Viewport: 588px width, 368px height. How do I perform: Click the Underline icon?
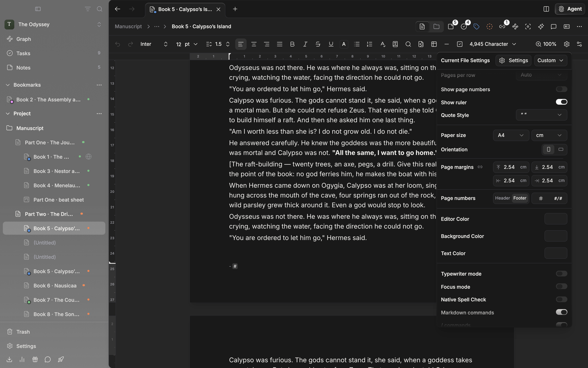pyautogui.click(x=331, y=44)
